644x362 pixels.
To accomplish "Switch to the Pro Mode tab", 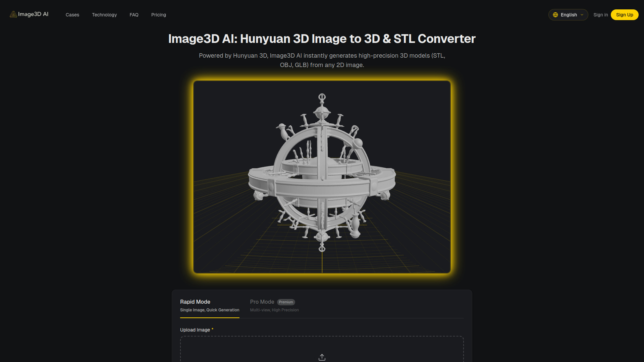I will [x=262, y=302].
